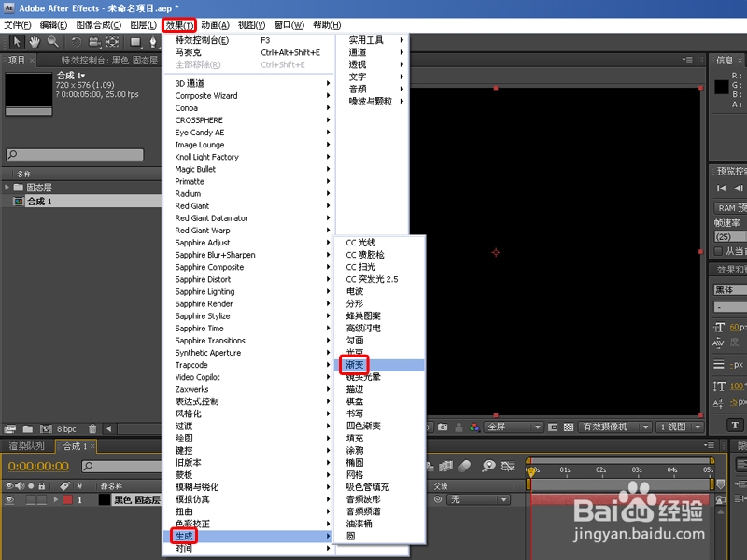
Task: Close the 合成 1 timeline tab
Action: 92,446
